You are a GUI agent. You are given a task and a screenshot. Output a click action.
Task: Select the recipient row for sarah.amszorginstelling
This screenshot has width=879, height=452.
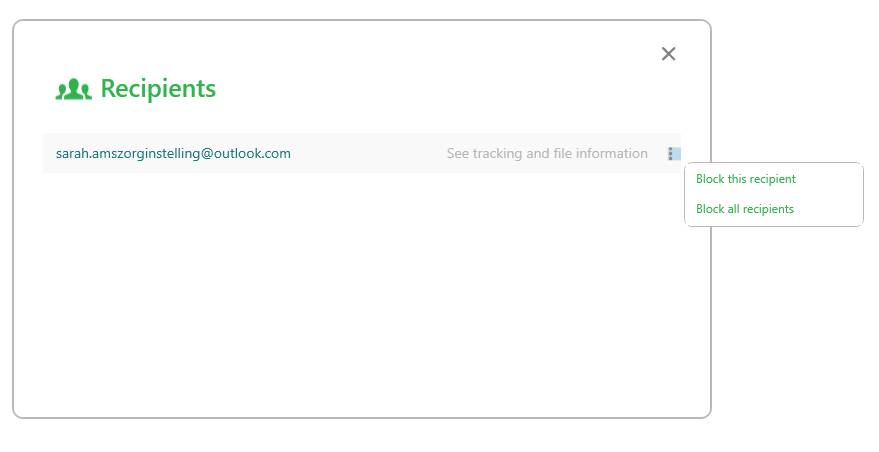pos(362,153)
